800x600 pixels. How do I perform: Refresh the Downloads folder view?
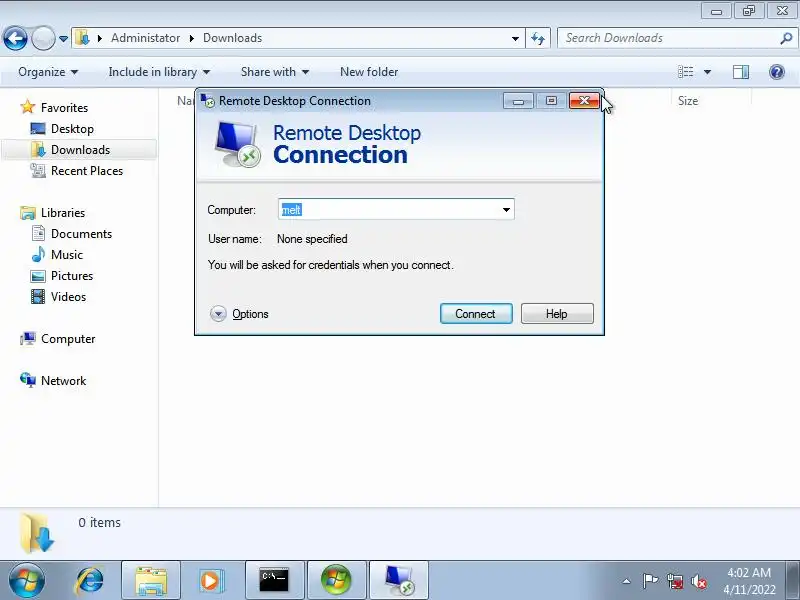[538, 39]
